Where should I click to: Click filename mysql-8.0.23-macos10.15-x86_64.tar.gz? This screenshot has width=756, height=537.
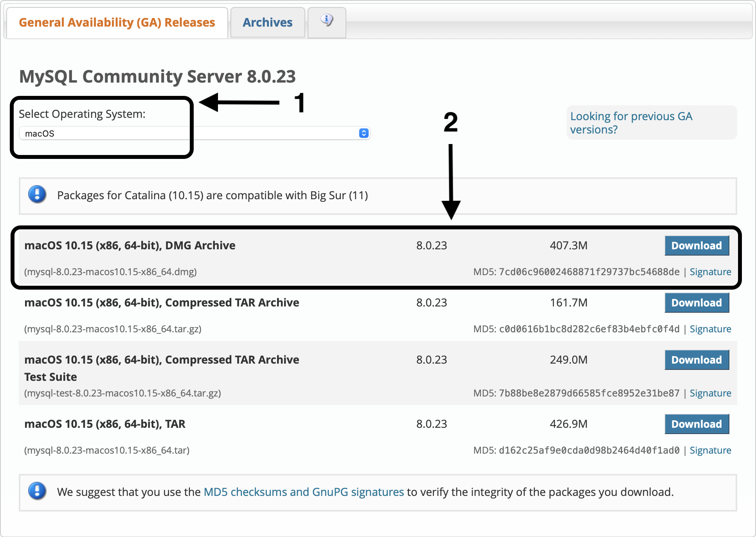(113, 329)
